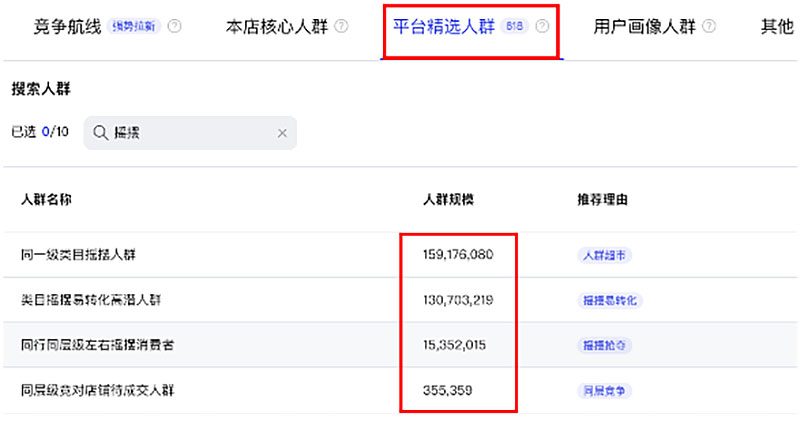Click the 摇摆抢夺 reason tag

tap(605, 345)
